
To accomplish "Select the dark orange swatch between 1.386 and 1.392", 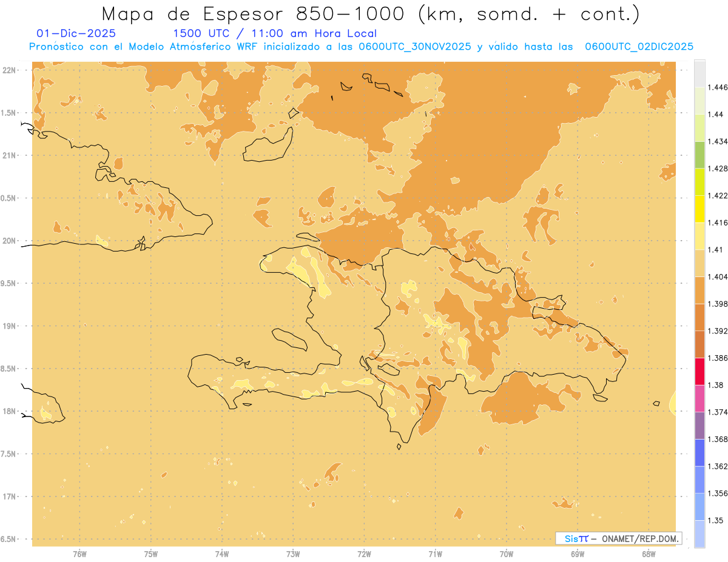I will pos(699,344).
